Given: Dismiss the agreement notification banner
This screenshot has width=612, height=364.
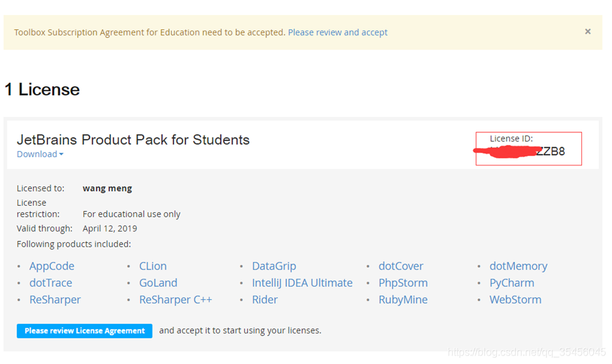Looking at the screenshot, I should coord(587,32).
